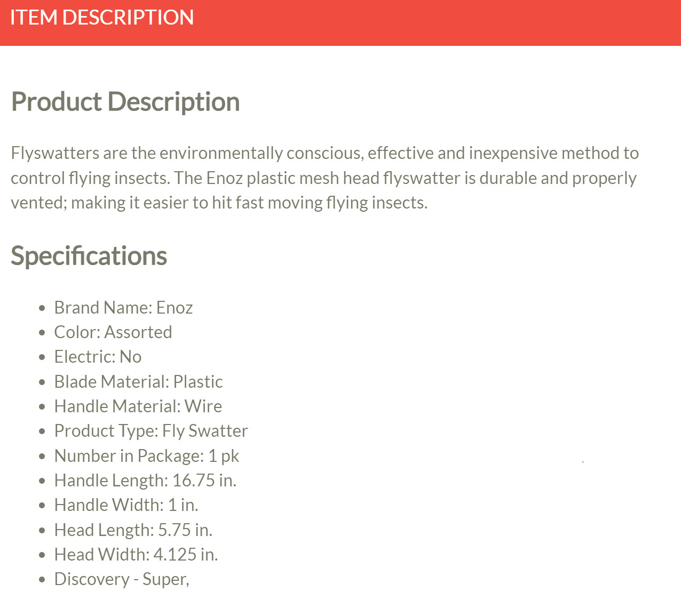Click Head Length: 5.75 in. entry
This screenshot has height=616, width=681.
[133, 530]
